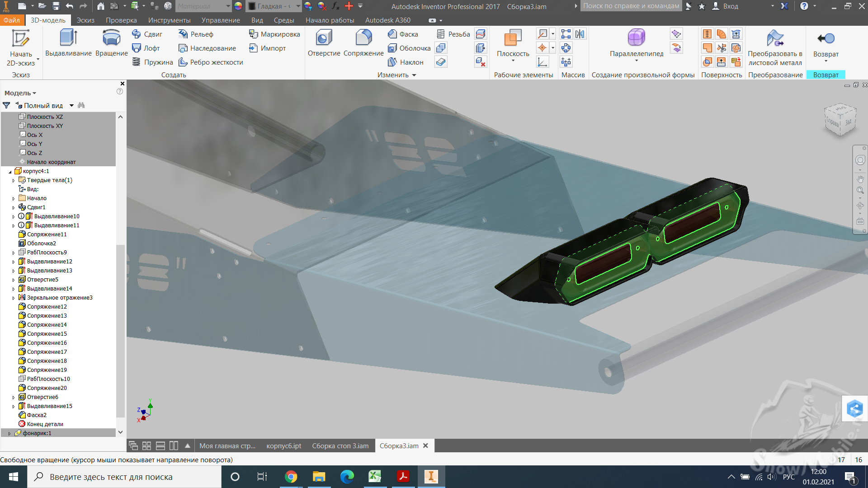Select Фаска2 in model tree
This screenshot has width=868, height=488.
36,415
